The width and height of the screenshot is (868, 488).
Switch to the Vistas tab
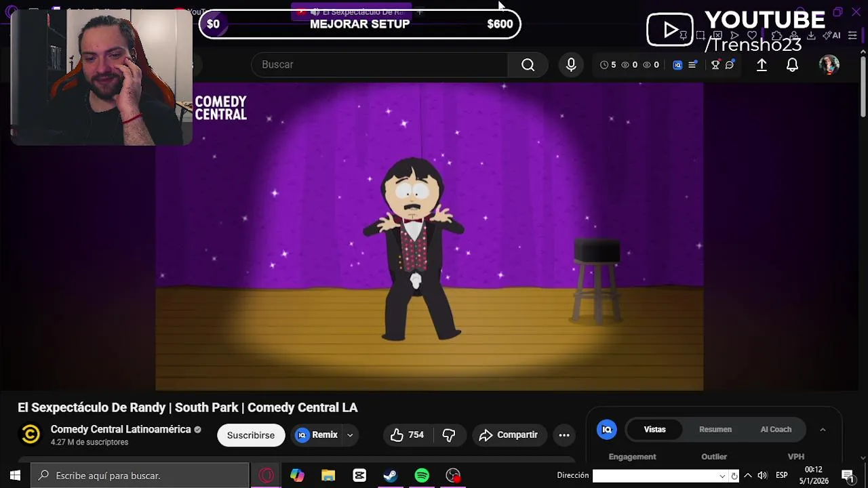pos(655,430)
